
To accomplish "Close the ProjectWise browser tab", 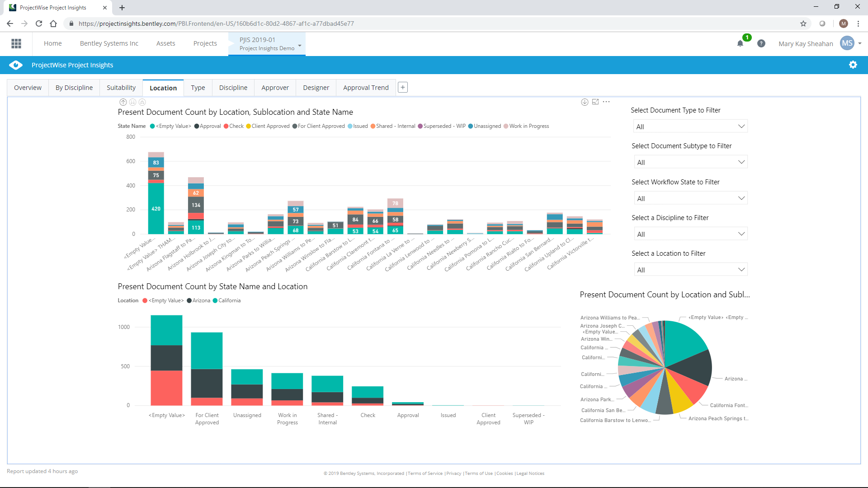I will (105, 8).
